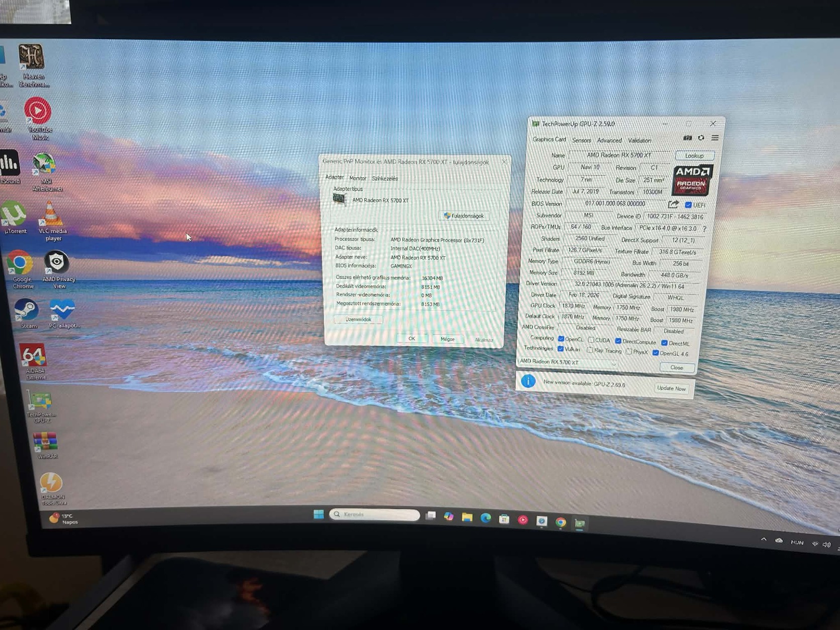Image resolution: width=840 pixels, height=630 pixels.
Task: Open the DAEMON Tools Ultra desktop shortcut
Action: (x=52, y=488)
